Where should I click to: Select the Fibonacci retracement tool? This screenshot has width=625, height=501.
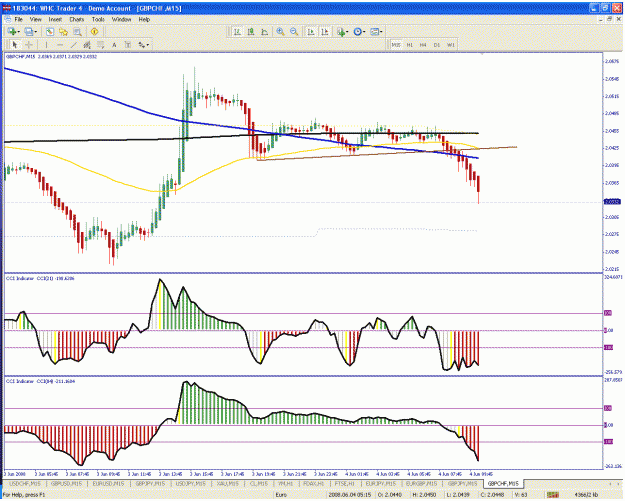pos(100,45)
